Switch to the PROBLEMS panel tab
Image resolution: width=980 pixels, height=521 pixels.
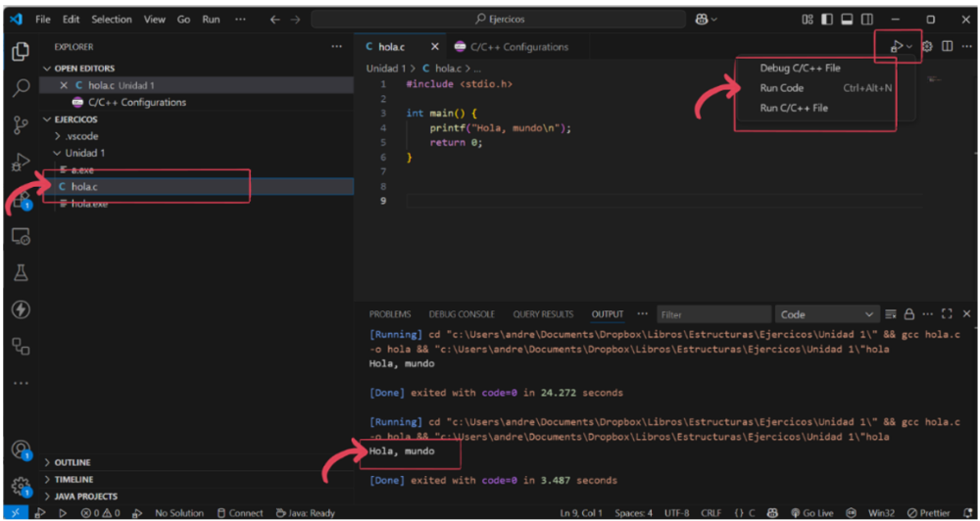click(x=389, y=314)
